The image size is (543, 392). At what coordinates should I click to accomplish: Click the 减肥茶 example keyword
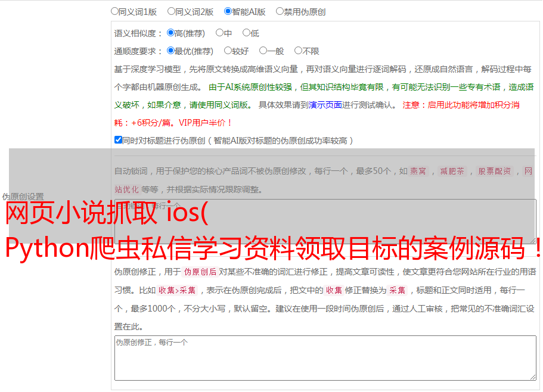click(x=452, y=171)
